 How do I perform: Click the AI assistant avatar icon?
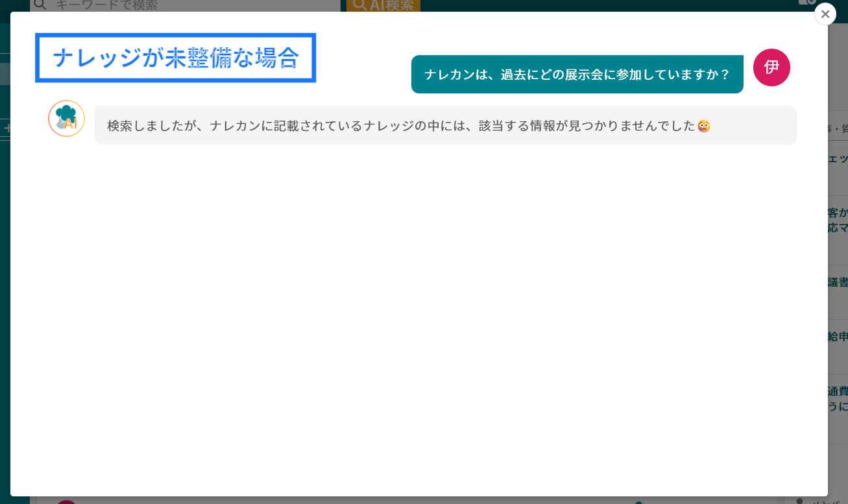pos(66,118)
